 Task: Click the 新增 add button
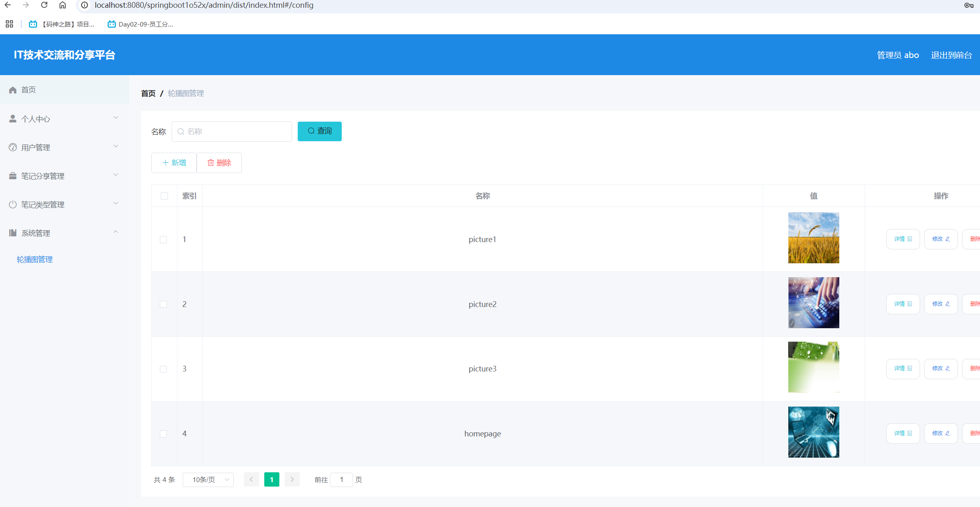tap(174, 163)
